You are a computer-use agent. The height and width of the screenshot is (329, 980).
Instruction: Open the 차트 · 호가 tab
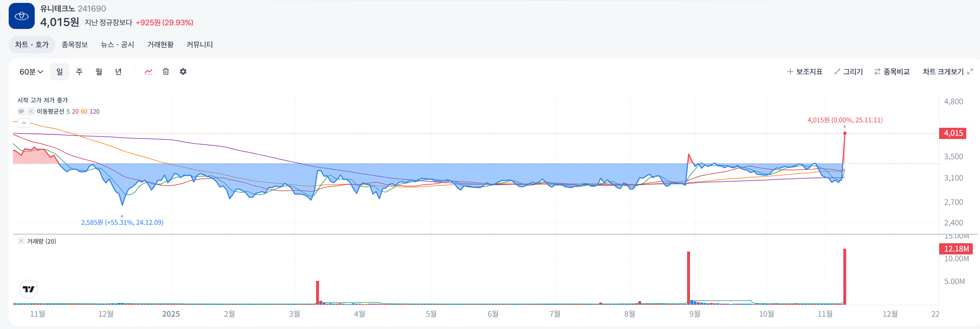tap(32, 45)
